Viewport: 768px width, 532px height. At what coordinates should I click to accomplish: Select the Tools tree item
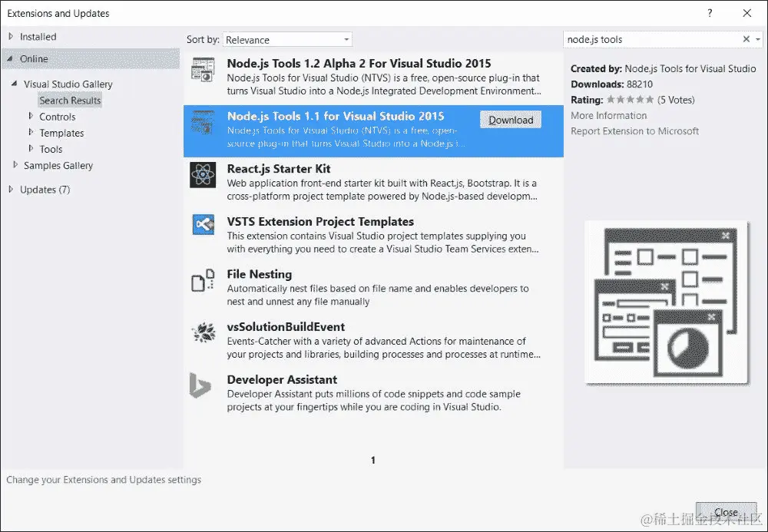tap(51, 149)
